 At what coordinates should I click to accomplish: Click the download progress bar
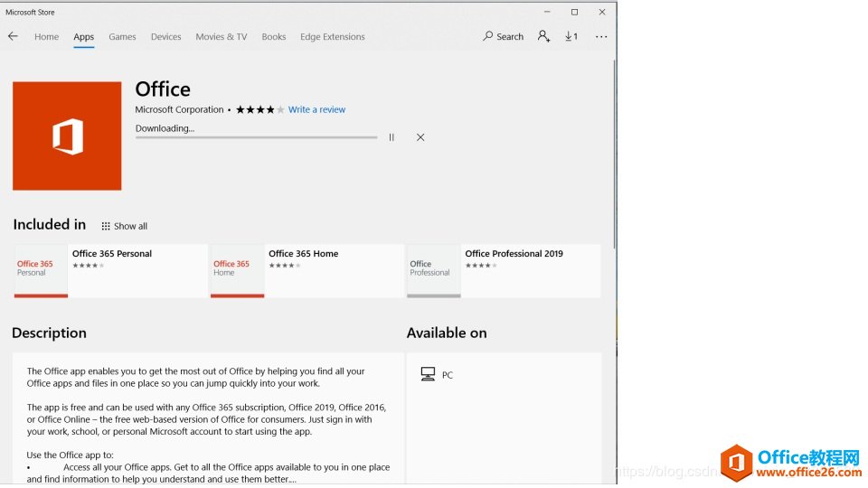pos(256,137)
